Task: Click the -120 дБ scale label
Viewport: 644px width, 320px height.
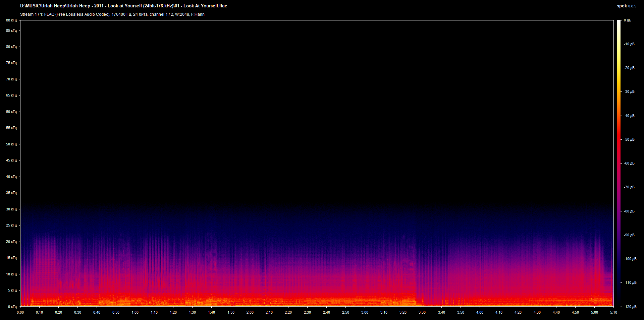Action: (x=630, y=307)
